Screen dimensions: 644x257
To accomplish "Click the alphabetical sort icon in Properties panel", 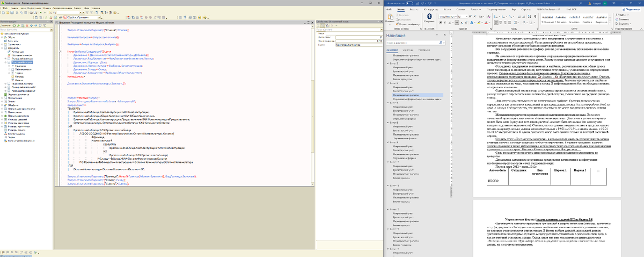I will click(x=318, y=25).
